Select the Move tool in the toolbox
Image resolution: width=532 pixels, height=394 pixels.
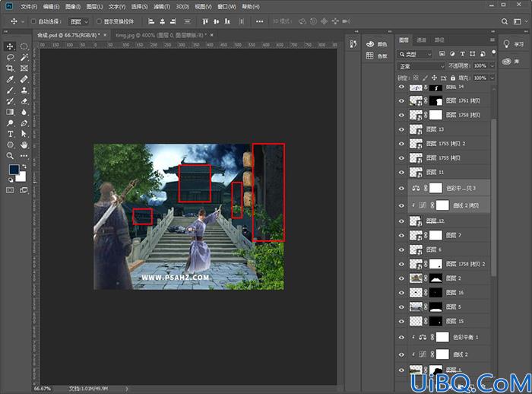coord(10,46)
